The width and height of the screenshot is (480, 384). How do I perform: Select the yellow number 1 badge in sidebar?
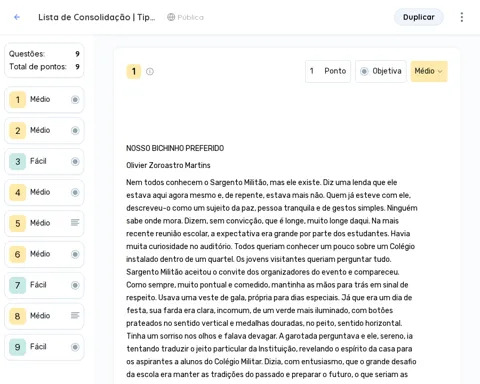[x=18, y=99]
